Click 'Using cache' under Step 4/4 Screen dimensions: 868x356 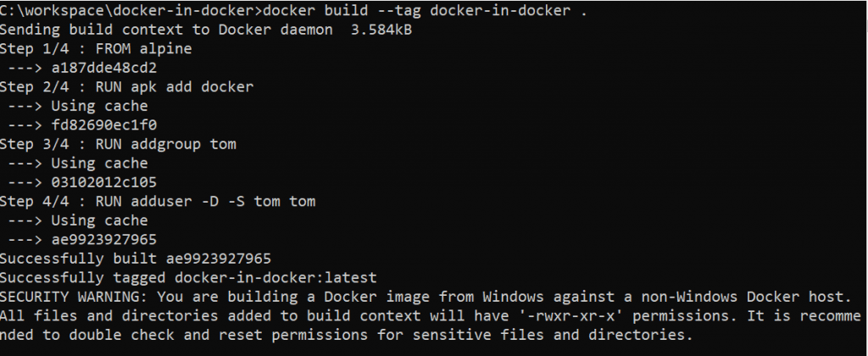(99, 220)
